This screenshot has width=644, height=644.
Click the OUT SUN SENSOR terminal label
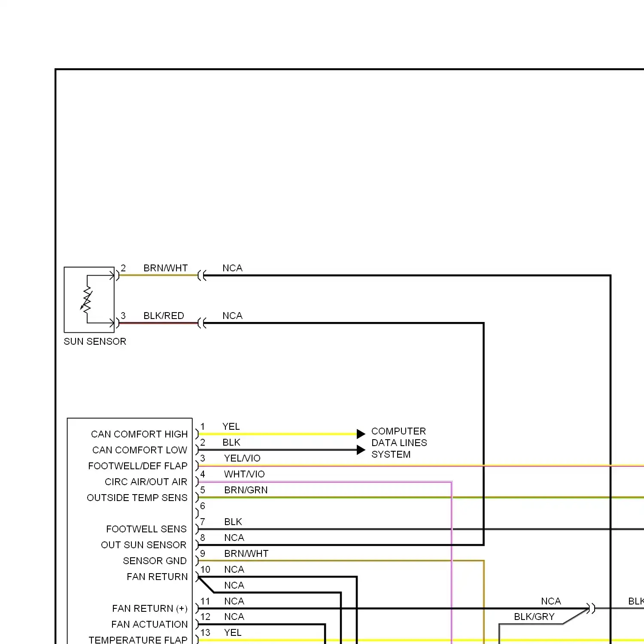click(x=144, y=545)
